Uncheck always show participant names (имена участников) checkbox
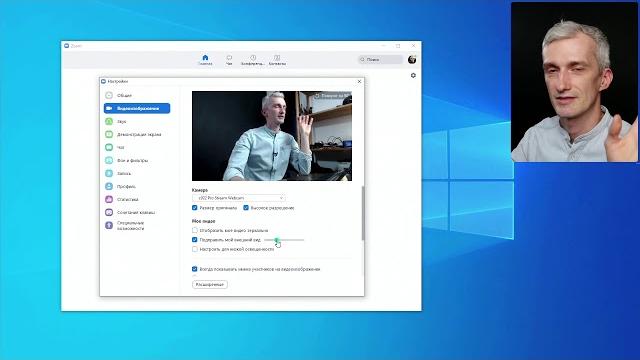640x360 pixels. coord(195,269)
